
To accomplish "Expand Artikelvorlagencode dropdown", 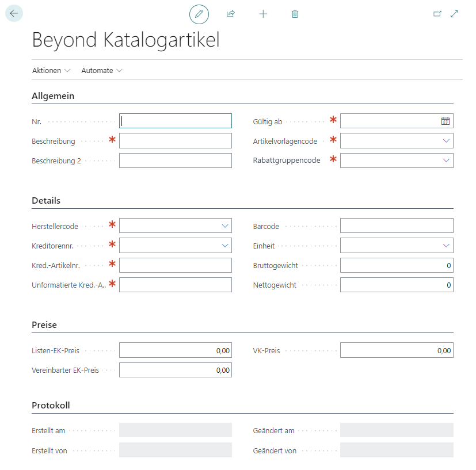I will pyautogui.click(x=446, y=141).
